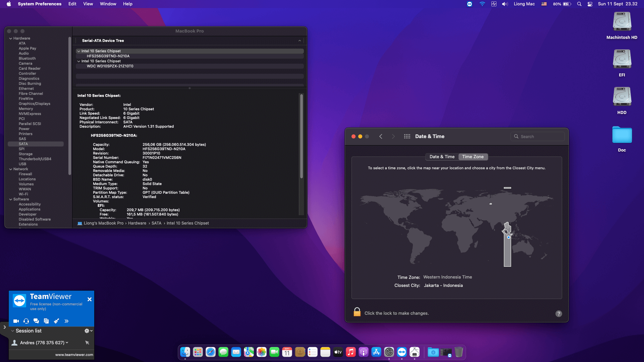Click the TeamViewer menu bar icon
Viewport: 644px width, 362px height.
[469, 4]
